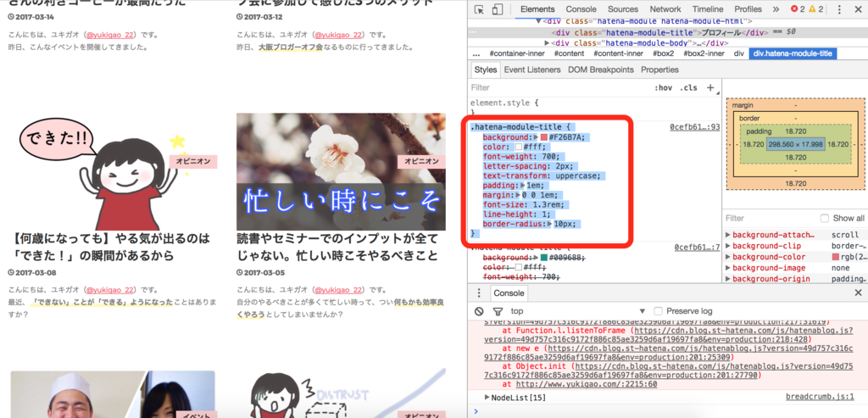This screenshot has width=868, height=418.
Task: Click the computed rgb background-color swatch
Action: [835, 257]
